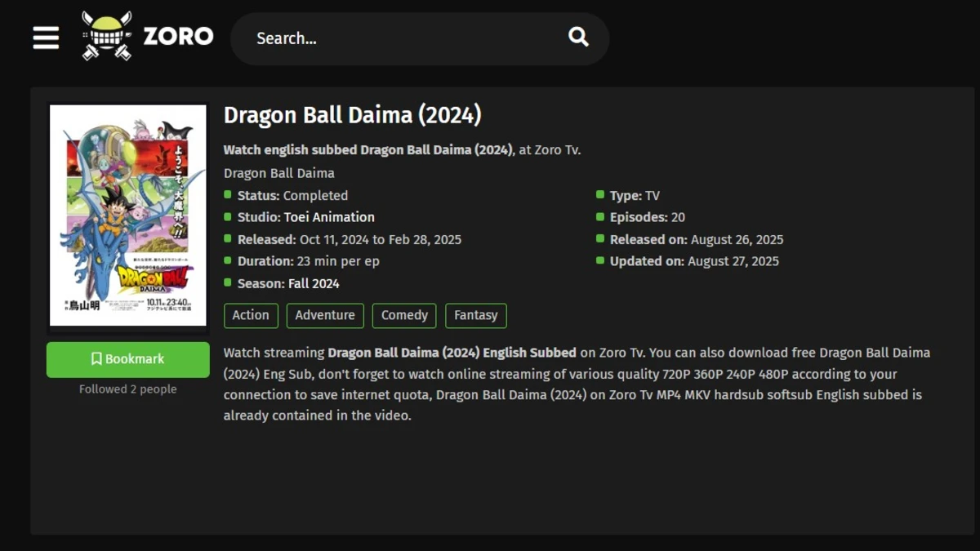This screenshot has height=551, width=980.
Task: Click the Zoro skull logo
Action: [107, 36]
